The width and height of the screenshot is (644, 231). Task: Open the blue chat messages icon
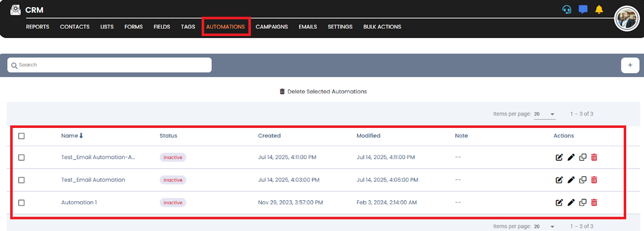coord(583,10)
